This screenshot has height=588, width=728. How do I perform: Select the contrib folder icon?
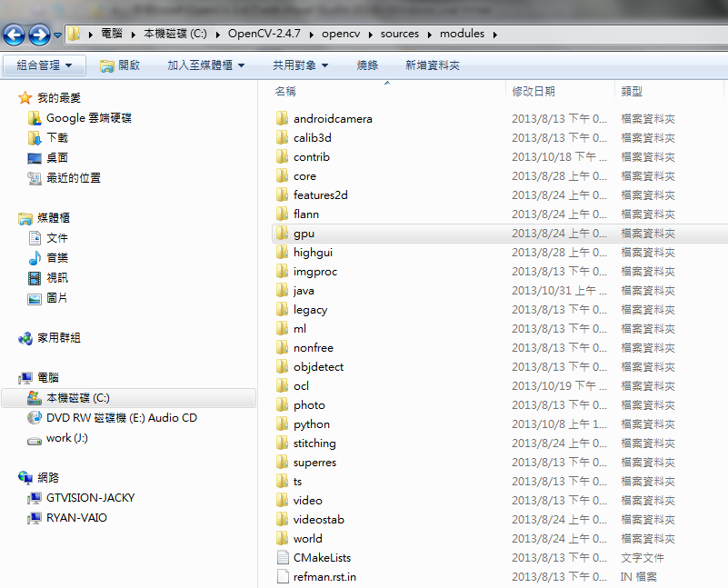point(282,156)
